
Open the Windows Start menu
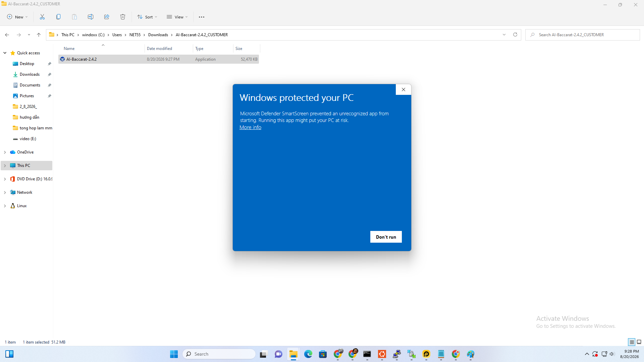click(x=174, y=354)
